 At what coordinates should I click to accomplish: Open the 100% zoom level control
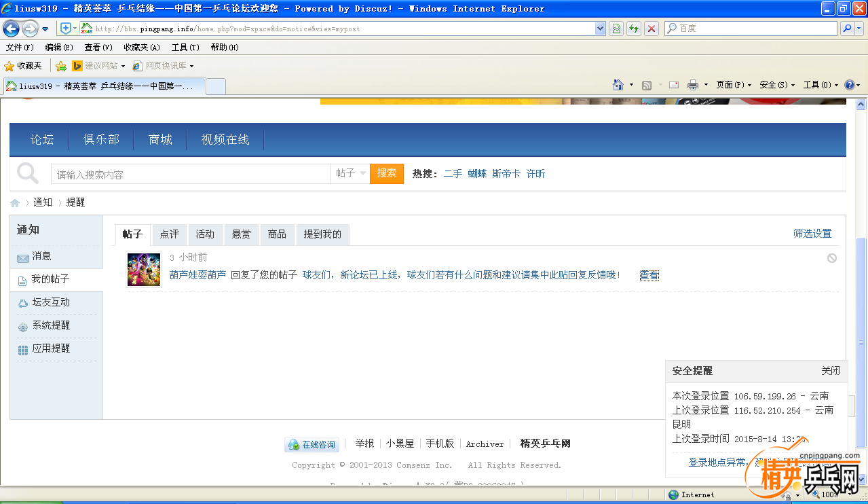[831, 494]
